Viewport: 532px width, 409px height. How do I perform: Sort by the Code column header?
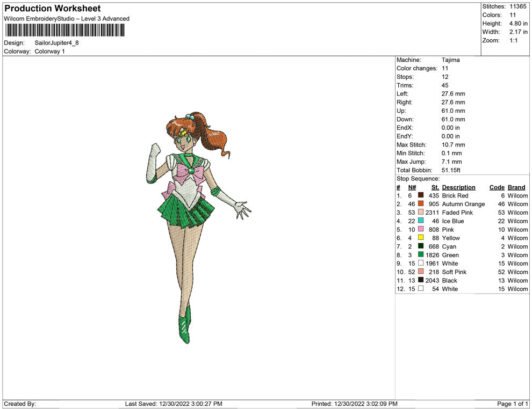click(x=497, y=187)
